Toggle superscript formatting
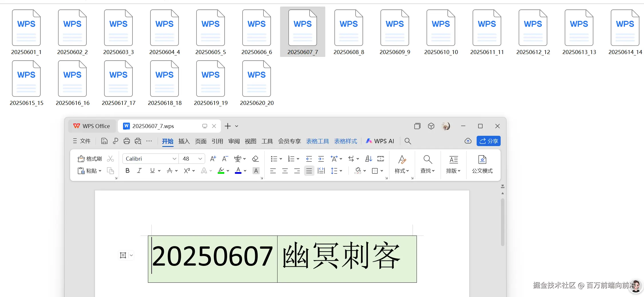 [187, 171]
